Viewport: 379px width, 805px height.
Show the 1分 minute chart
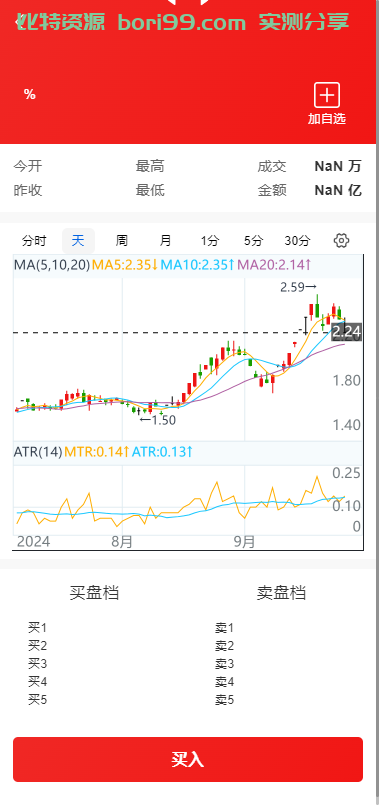coord(210,241)
